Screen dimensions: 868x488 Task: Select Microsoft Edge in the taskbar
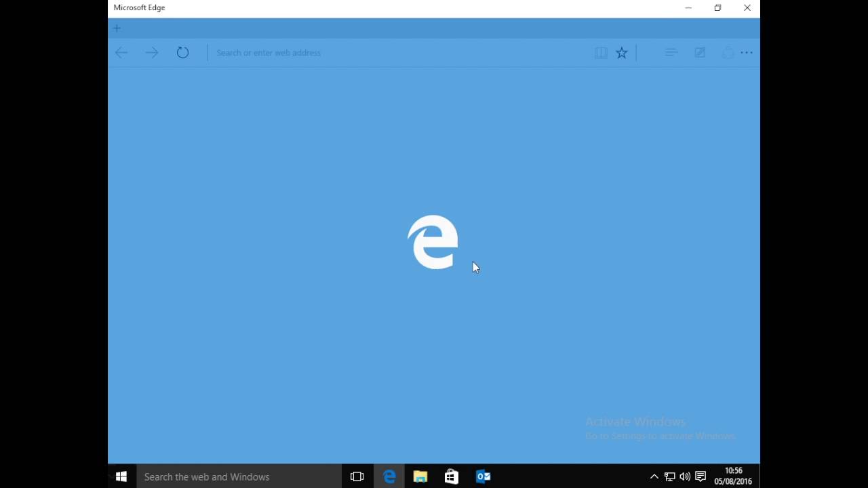click(389, 477)
